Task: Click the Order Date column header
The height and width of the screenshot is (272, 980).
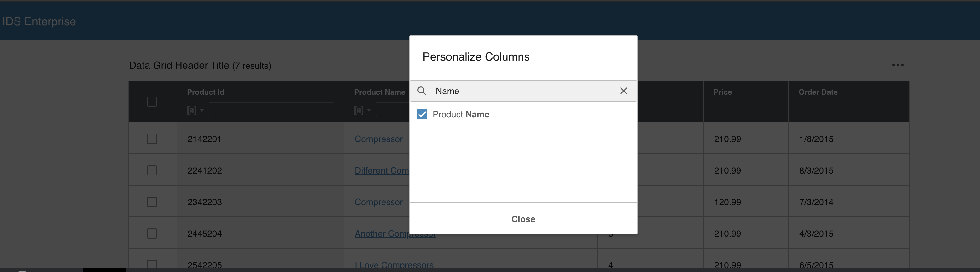Action: tap(818, 92)
